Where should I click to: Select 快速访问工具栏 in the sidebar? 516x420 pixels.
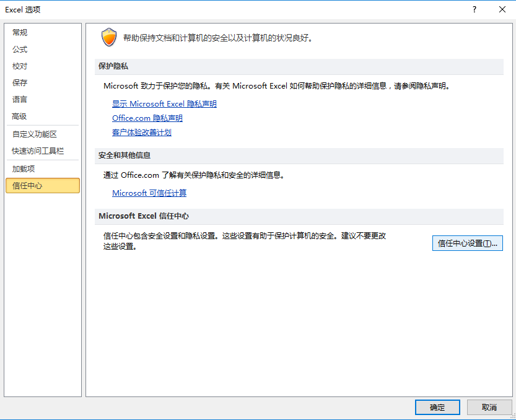pyautogui.click(x=38, y=151)
